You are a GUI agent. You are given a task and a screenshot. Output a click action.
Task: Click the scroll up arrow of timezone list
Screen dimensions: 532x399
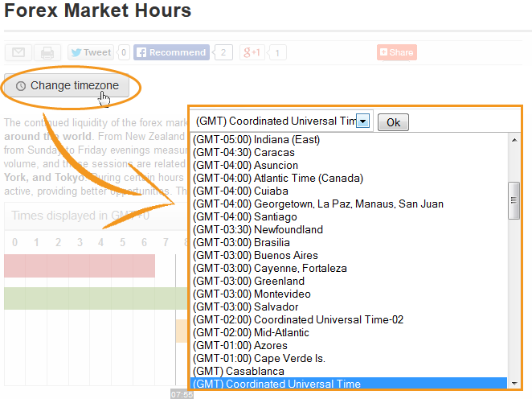pos(514,139)
